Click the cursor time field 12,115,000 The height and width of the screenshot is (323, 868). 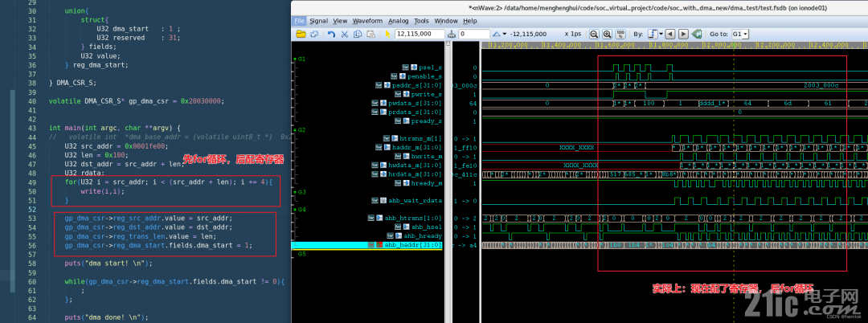click(x=420, y=35)
